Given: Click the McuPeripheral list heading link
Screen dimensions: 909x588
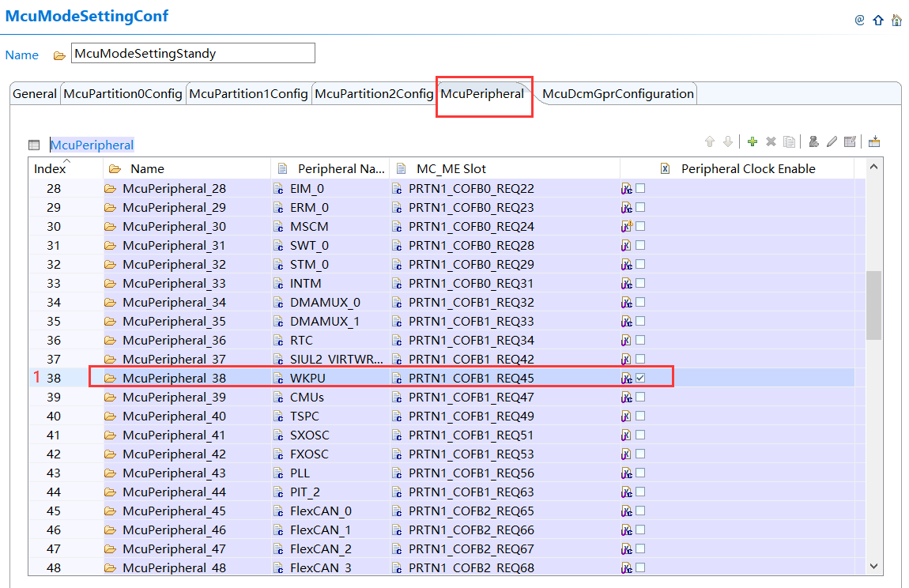Looking at the screenshot, I should point(92,145).
